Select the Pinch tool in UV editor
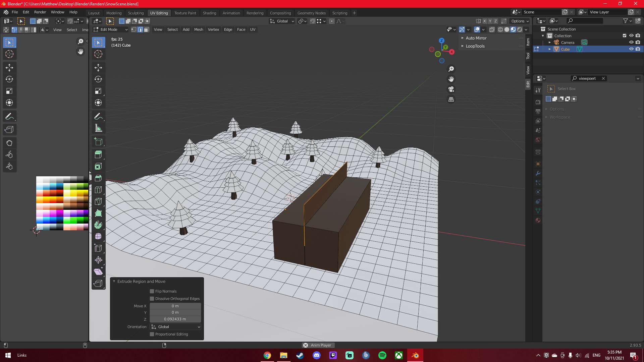This screenshot has width=644, height=362. [9, 167]
